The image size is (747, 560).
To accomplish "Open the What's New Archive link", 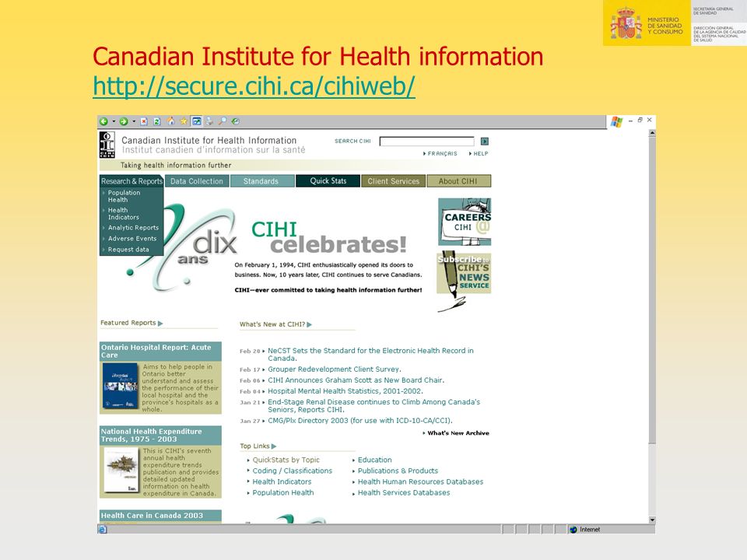I will click(x=458, y=433).
